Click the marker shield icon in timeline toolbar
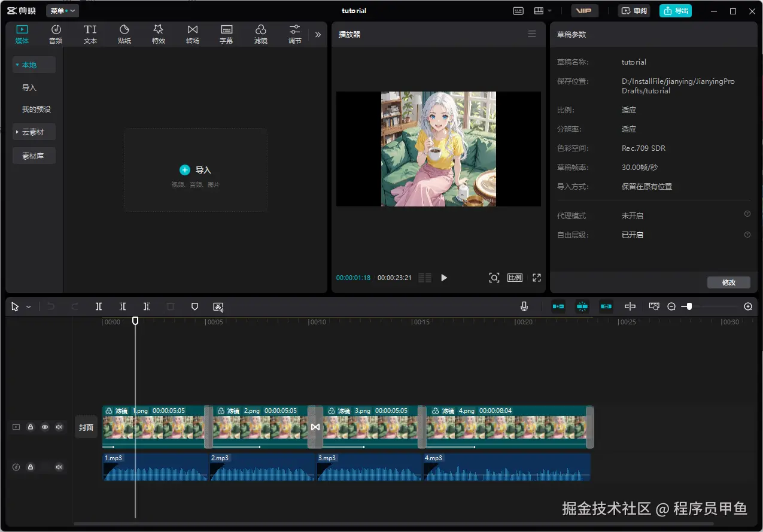Viewport: 763px width, 532px height. pyautogui.click(x=194, y=306)
